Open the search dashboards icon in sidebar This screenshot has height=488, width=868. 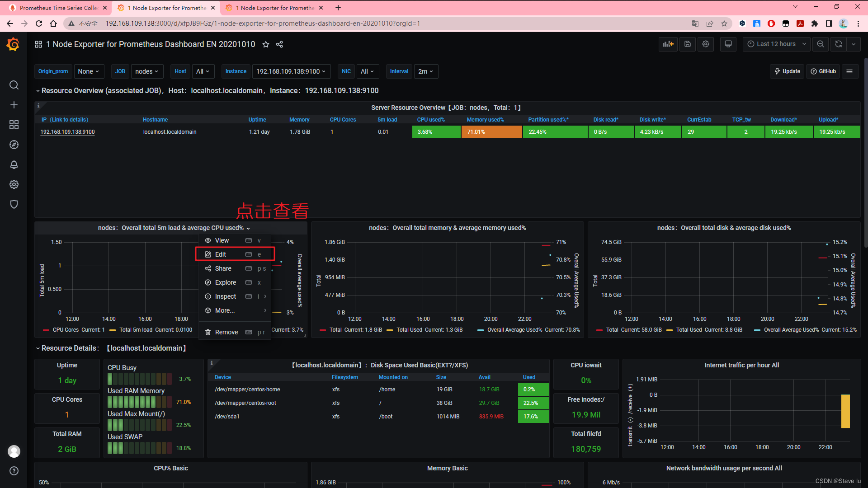(x=14, y=85)
